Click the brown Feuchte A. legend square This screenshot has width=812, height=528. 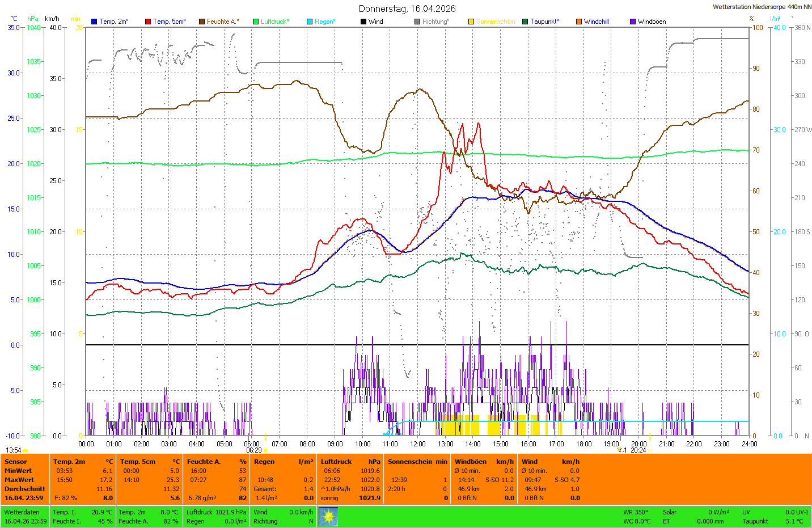(x=202, y=22)
